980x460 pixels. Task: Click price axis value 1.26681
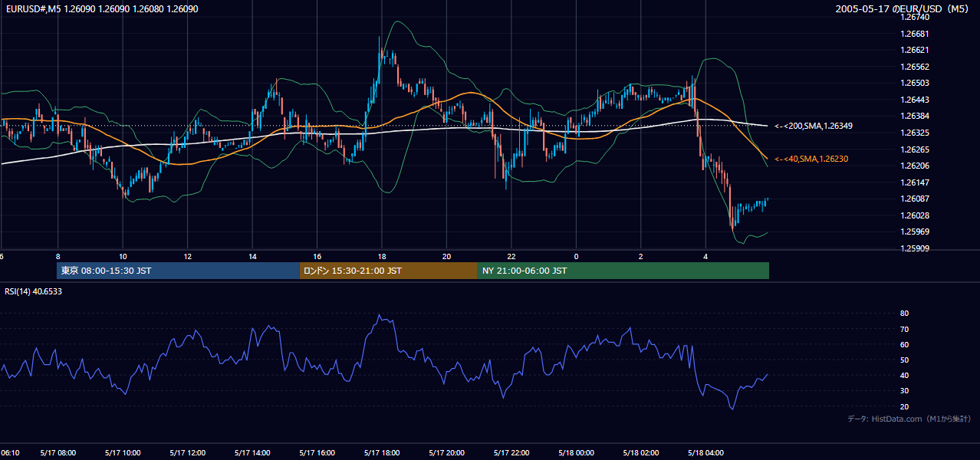(916, 34)
